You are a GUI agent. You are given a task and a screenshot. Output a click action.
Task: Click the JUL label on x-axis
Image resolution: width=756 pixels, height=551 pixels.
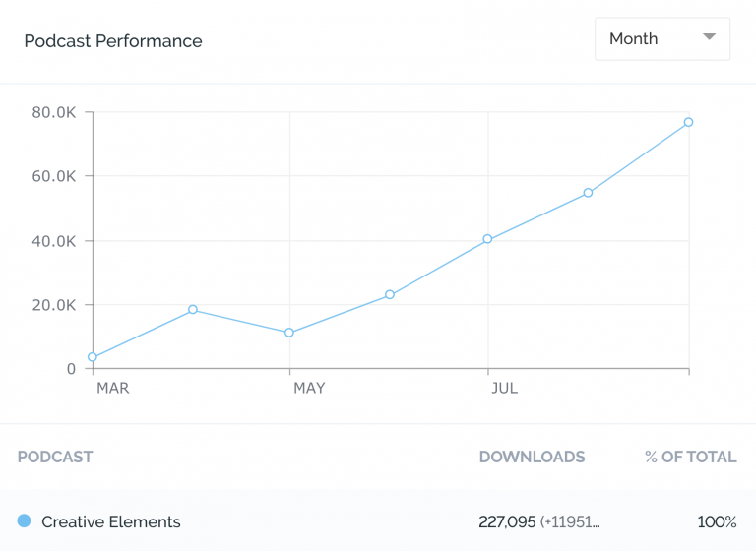(504, 389)
